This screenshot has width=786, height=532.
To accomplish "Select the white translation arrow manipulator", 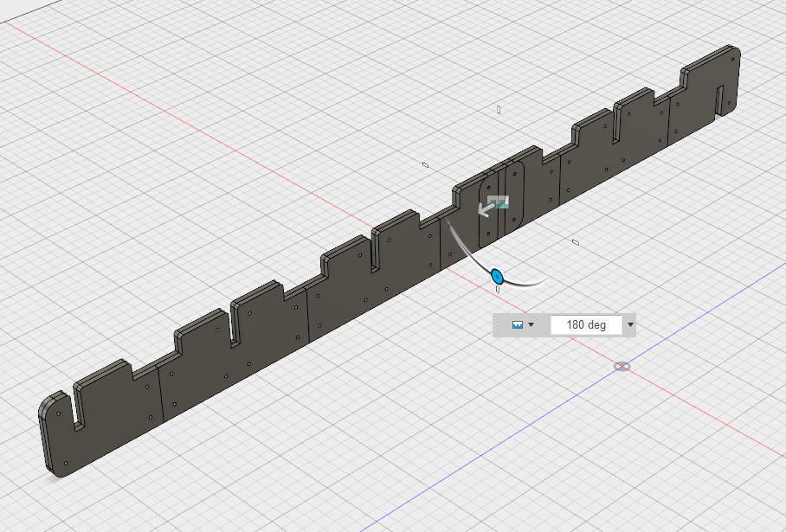I will coord(483,208).
